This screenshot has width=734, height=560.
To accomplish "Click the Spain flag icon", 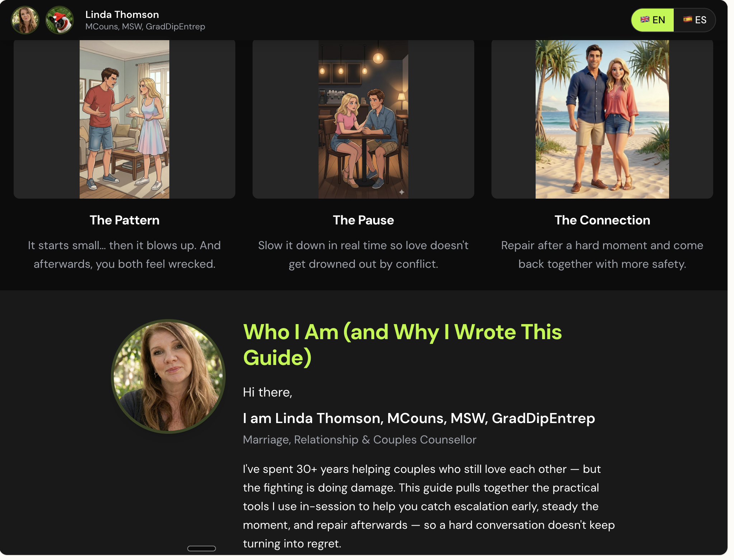I will tap(687, 19).
